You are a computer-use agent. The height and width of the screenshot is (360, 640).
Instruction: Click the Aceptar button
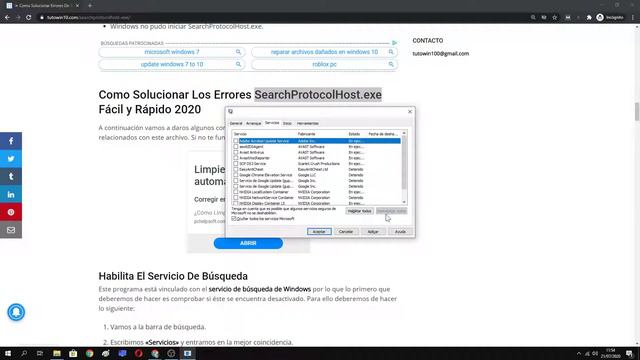319,231
